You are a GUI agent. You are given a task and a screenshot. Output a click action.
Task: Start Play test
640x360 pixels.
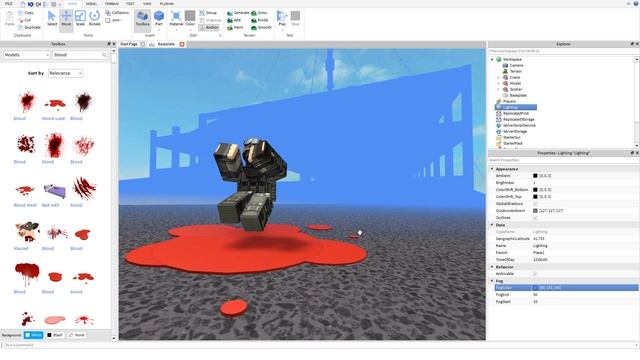(282, 19)
